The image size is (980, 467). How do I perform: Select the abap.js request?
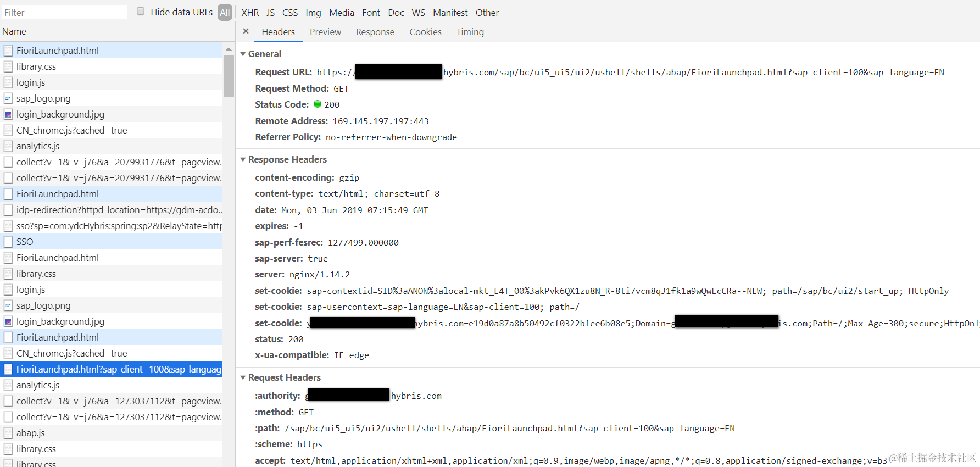(112, 433)
